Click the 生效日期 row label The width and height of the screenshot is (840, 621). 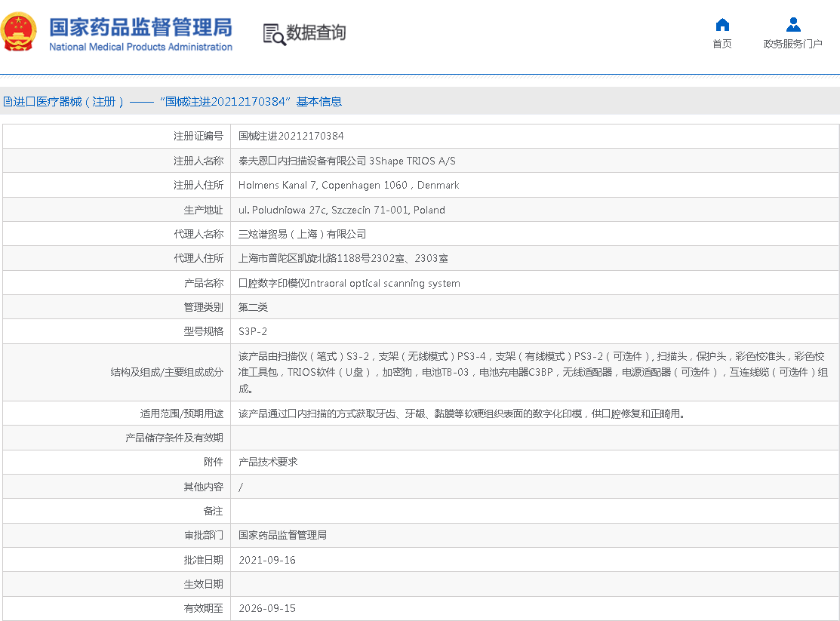pos(203,584)
